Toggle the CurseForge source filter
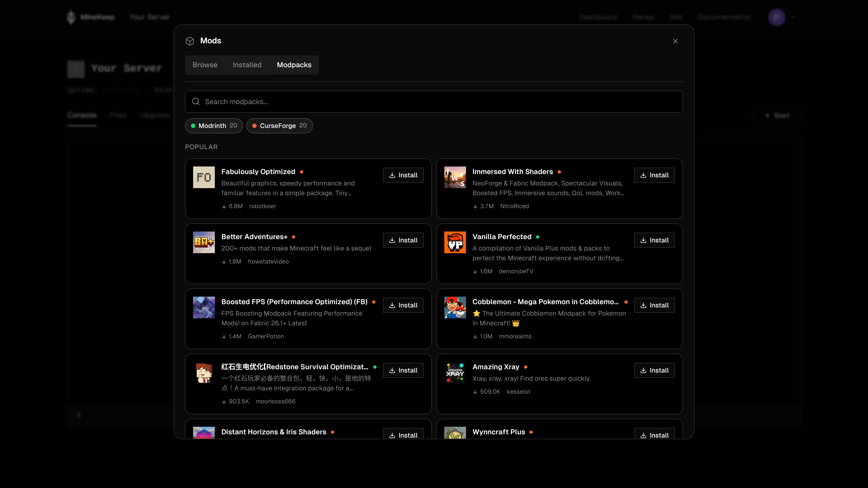868x488 pixels. pos(279,126)
